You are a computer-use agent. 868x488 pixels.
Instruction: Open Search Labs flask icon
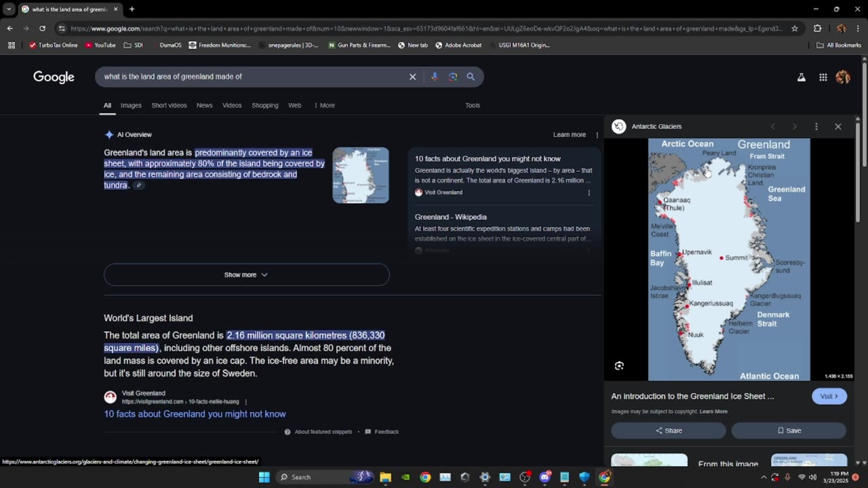pyautogui.click(x=802, y=77)
